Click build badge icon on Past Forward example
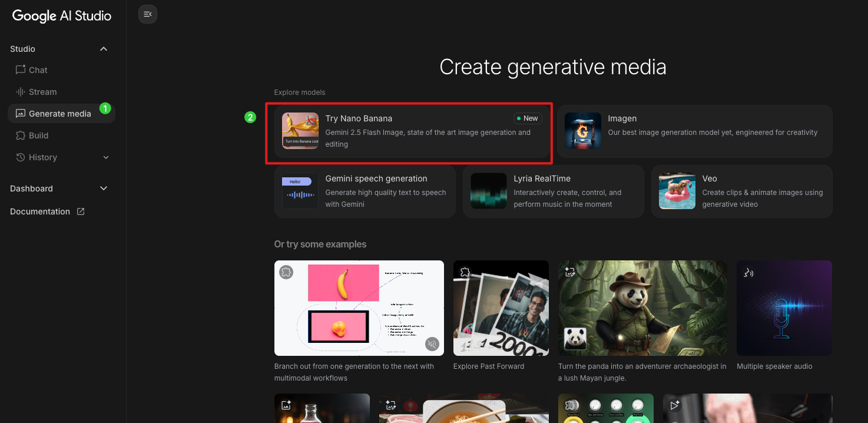 465,272
